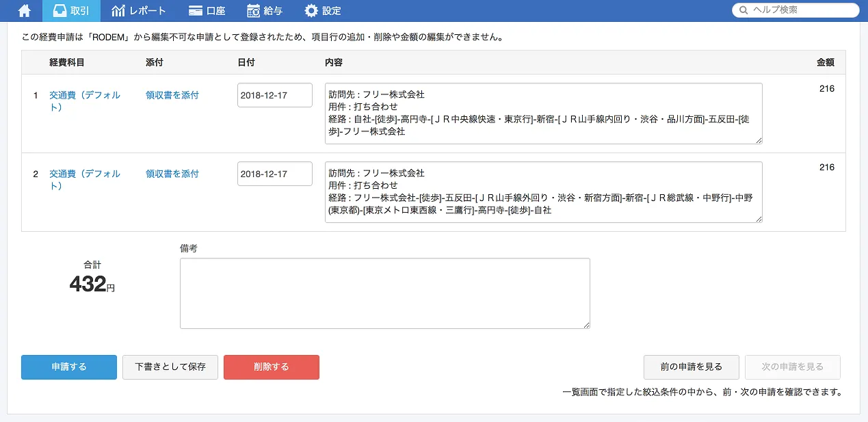Attach receipt to row 2 via 領収書を添付
This screenshot has height=422, width=868.
pos(172,174)
